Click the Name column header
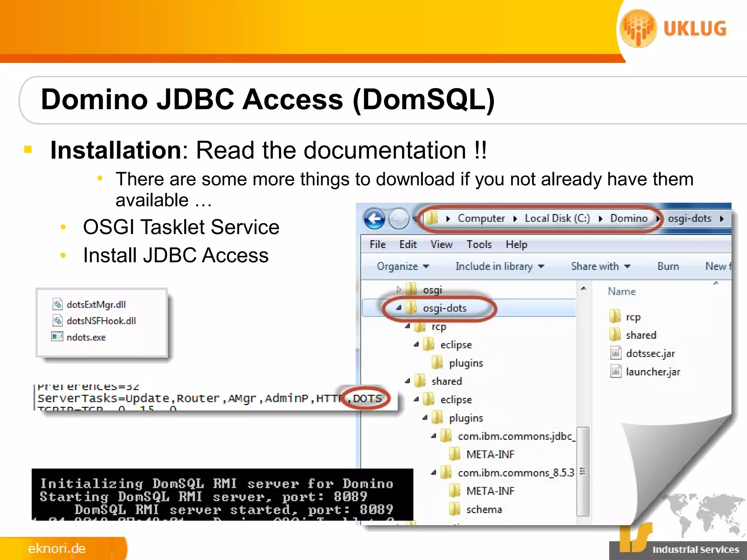This screenshot has width=747, height=560. pyautogui.click(x=622, y=291)
